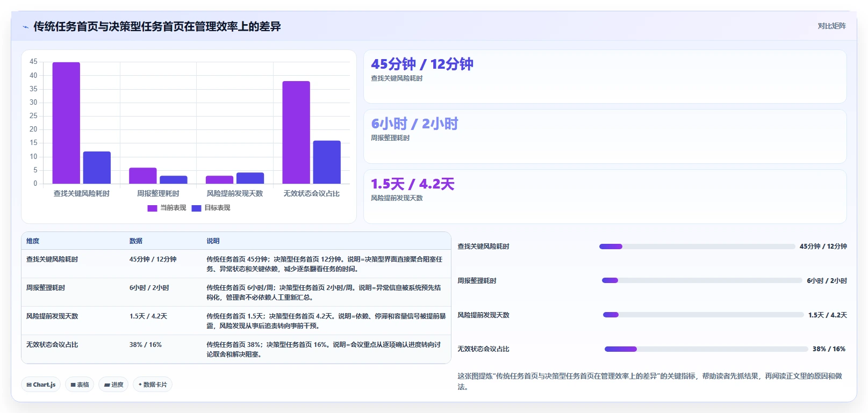This screenshot has height=413, width=868.
Task: Click x-axis label 查找关键风险耗时 in chart
Action: point(82,193)
